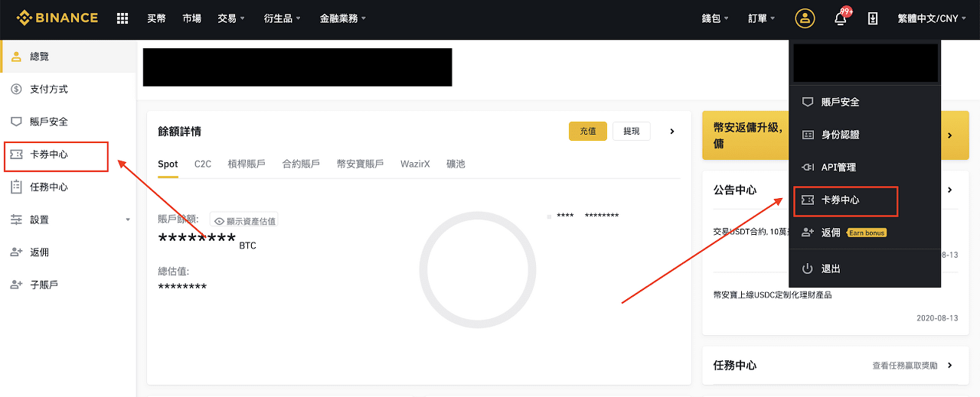Click sidebar 賬戶安全 shield icon
980x397 pixels.
click(16, 122)
